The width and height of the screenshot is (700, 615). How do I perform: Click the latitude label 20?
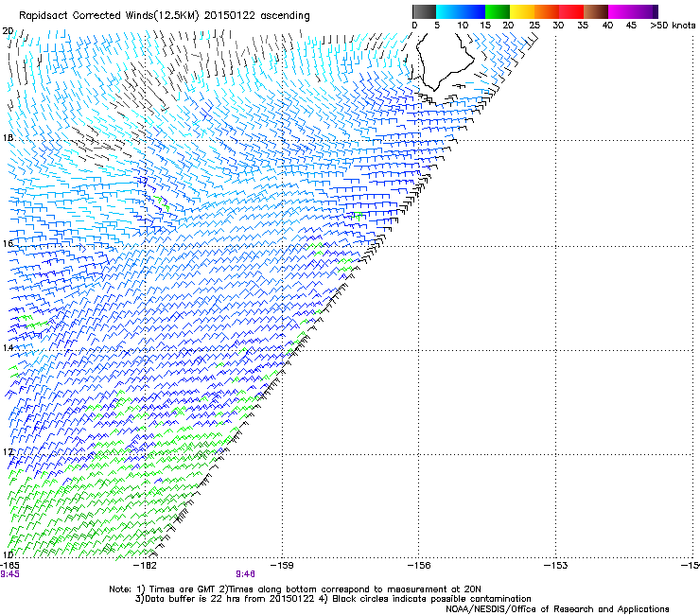(8, 31)
